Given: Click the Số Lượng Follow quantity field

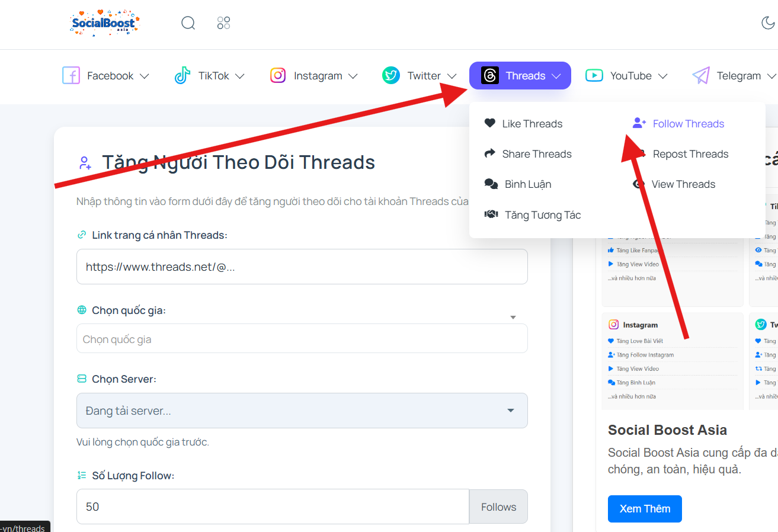Looking at the screenshot, I should (x=273, y=507).
